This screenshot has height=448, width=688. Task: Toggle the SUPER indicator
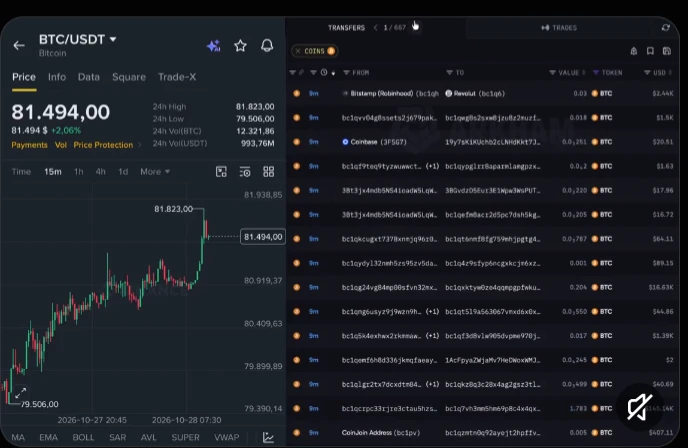click(185, 437)
